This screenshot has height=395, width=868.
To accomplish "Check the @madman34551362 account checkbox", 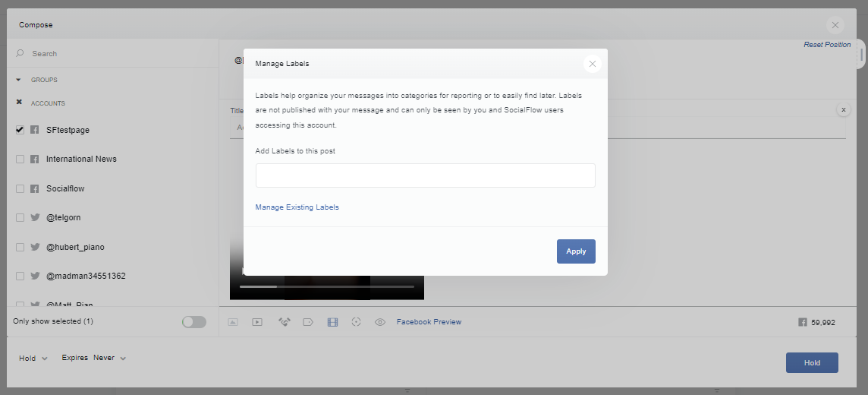I will pos(20,275).
